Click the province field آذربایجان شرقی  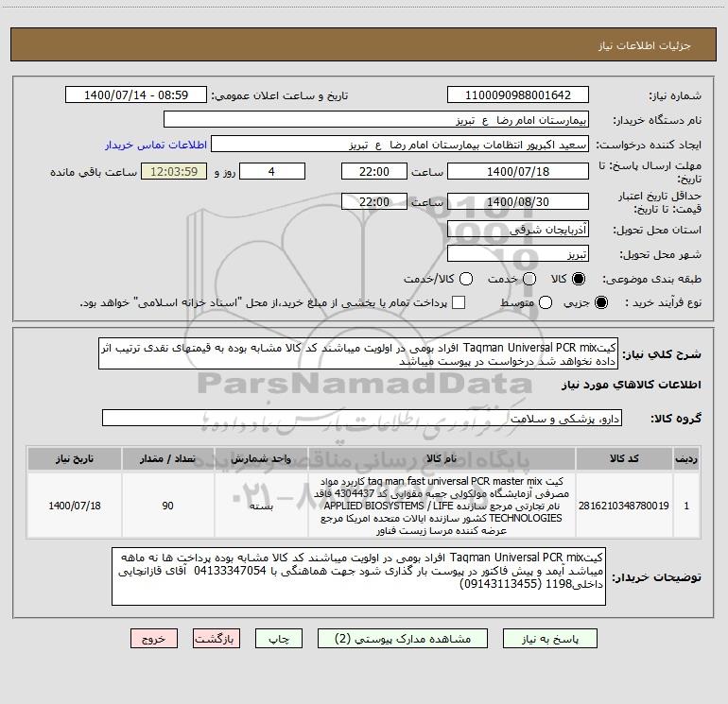coord(518,230)
